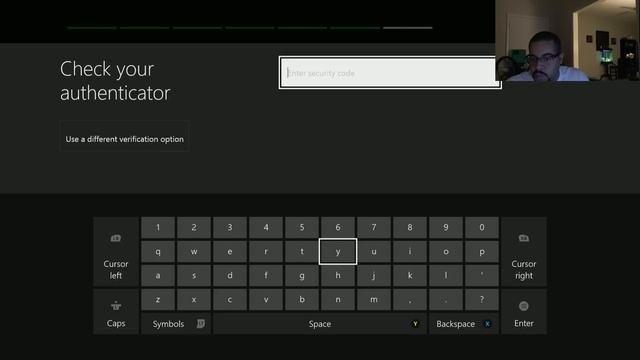Choose the n key
Screen dimensions: 640x360
[x=338, y=300]
